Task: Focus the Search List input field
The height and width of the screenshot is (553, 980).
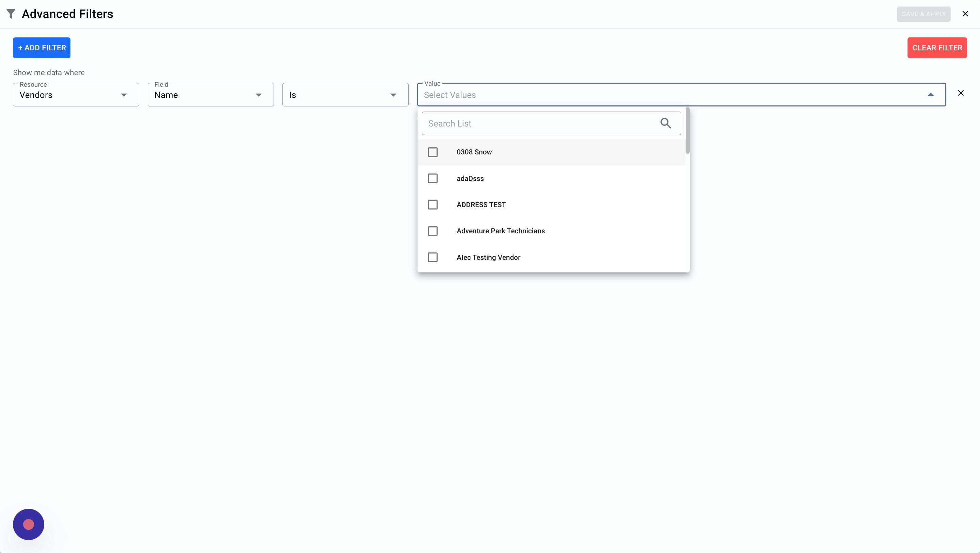Action: (540, 123)
